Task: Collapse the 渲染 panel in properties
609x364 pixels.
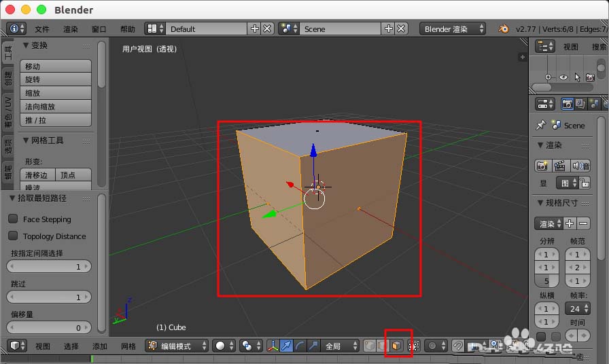Action: [540, 145]
